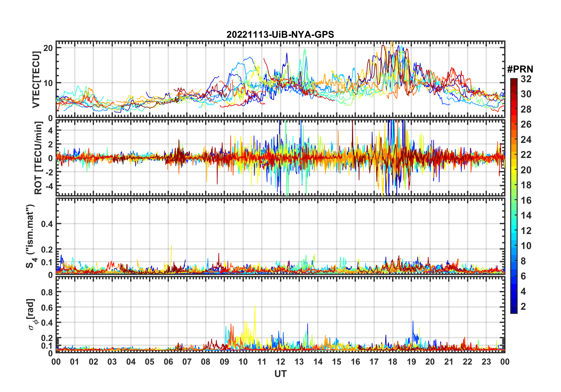Click x-axis tick label 06
Image resolution: width=561 pixels, height=392 pixels.
point(168,362)
